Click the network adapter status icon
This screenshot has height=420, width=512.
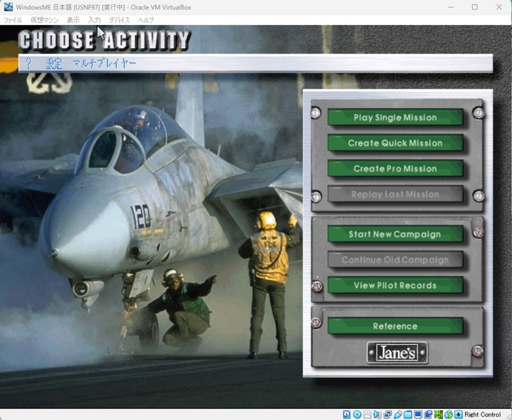[x=388, y=414]
